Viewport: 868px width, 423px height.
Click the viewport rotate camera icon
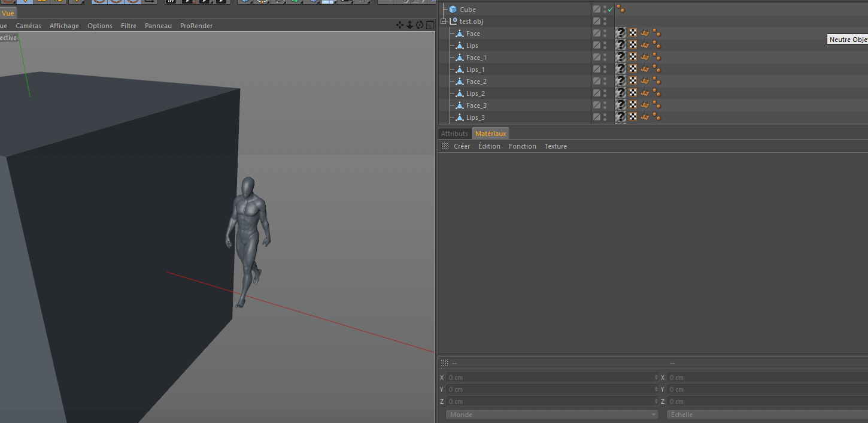click(x=420, y=25)
